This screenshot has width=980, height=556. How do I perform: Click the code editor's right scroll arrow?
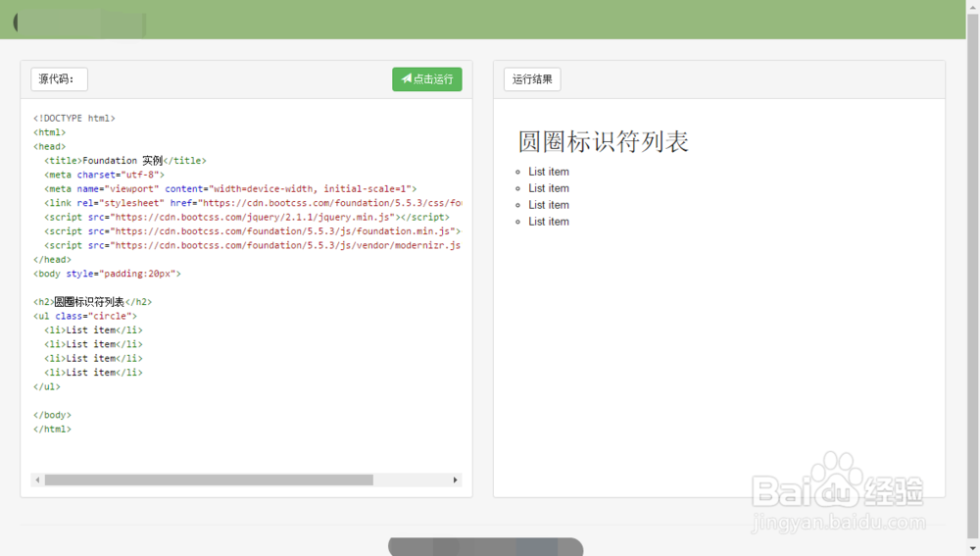[455, 480]
